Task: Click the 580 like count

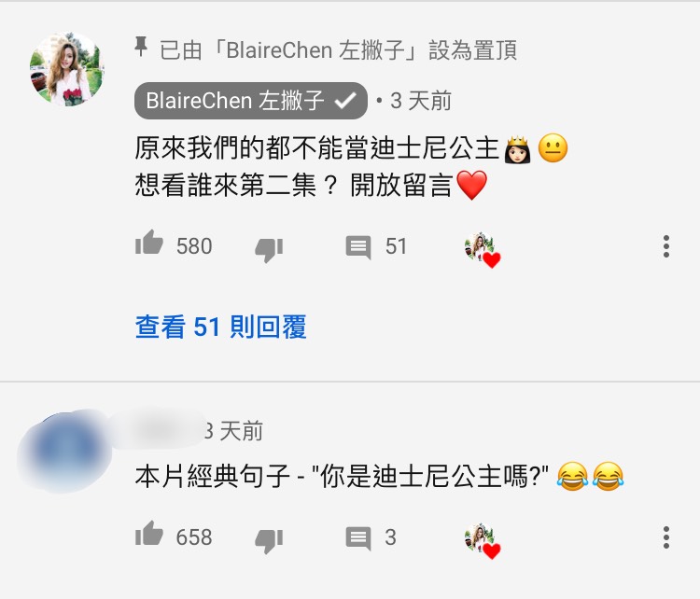Action: [x=194, y=246]
